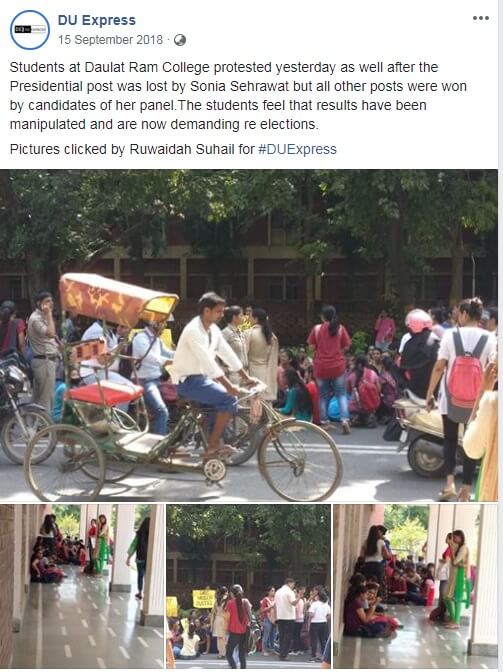Viewport: 503px width, 672px height.
Task: Click the globe public audience icon
Action: (x=180, y=40)
